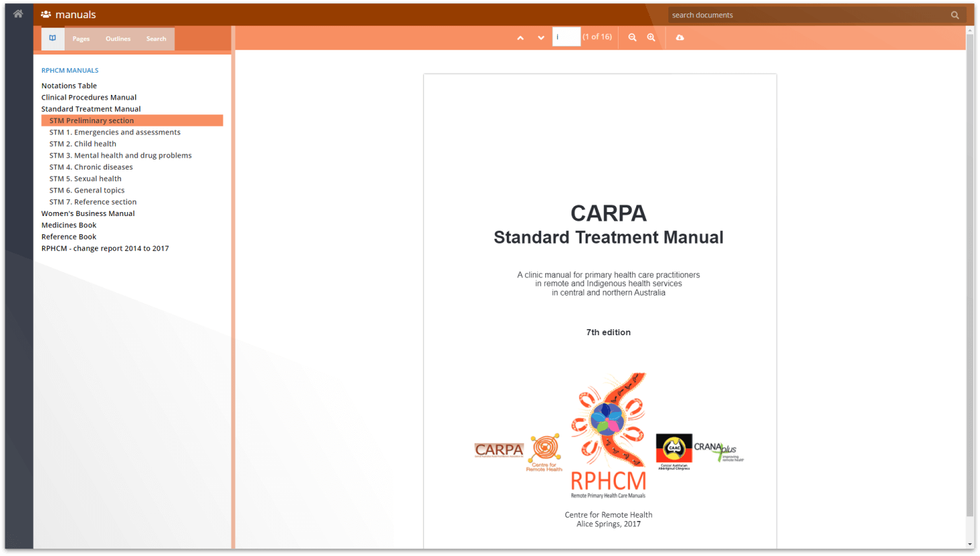The width and height of the screenshot is (980, 556).
Task: Click the home icon in the sidebar
Action: (x=18, y=13)
